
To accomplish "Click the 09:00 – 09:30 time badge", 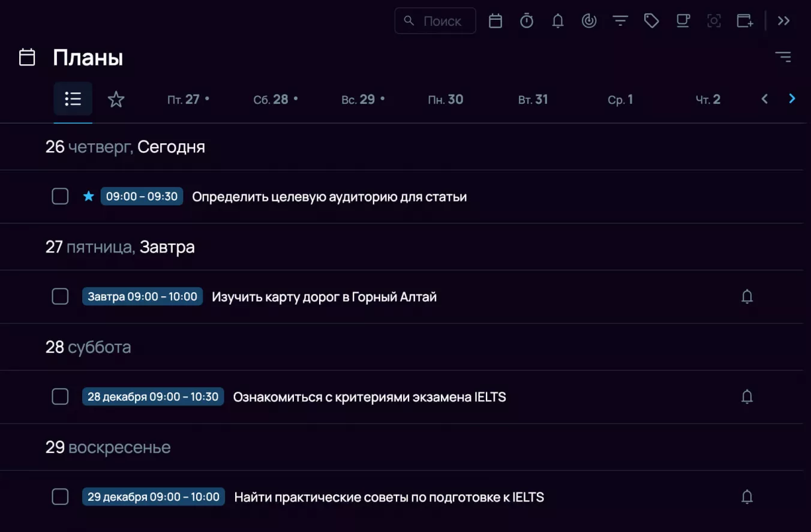I will coord(142,196).
